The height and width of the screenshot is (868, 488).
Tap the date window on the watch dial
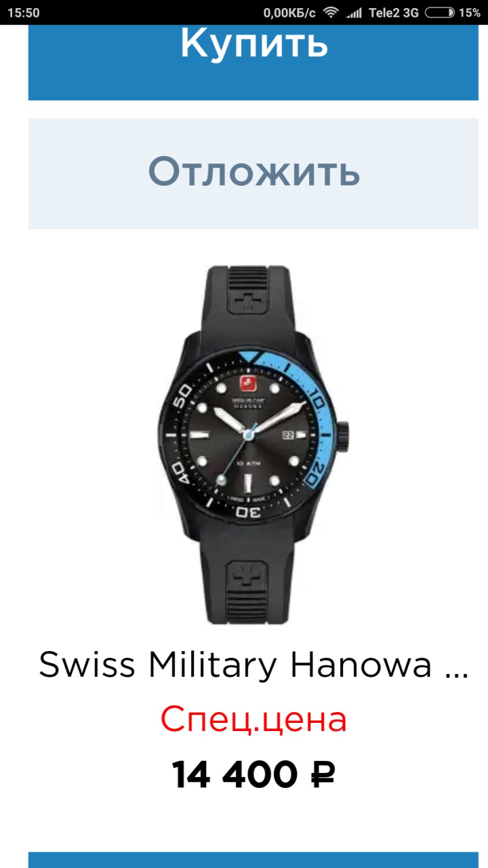coord(288,436)
